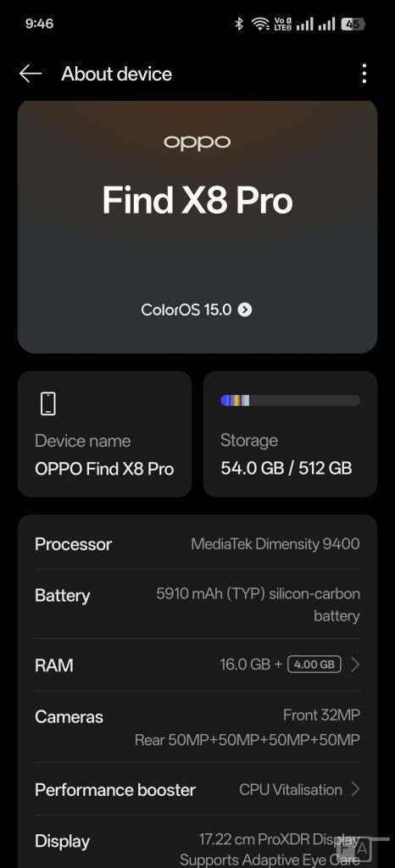Tap CPU Vitalisation setting

point(291,789)
